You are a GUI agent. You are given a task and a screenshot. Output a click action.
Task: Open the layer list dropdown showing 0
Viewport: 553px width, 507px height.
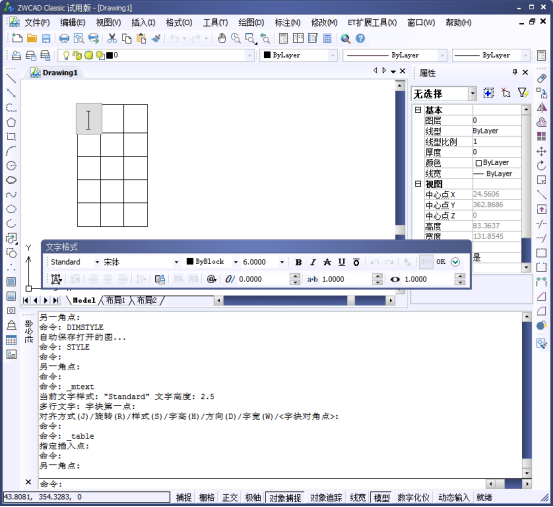250,55
